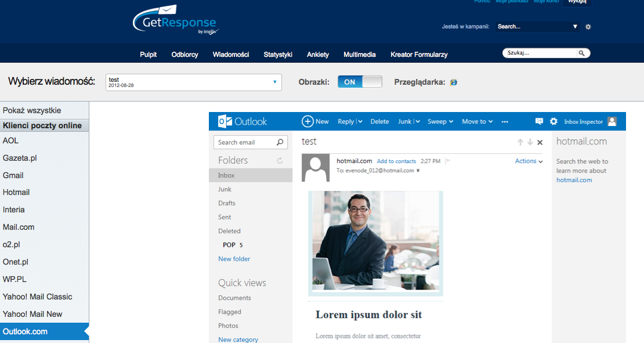This screenshot has height=343, width=644.
Task: Click the sender avatar placeholder image
Action: (316, 168)
